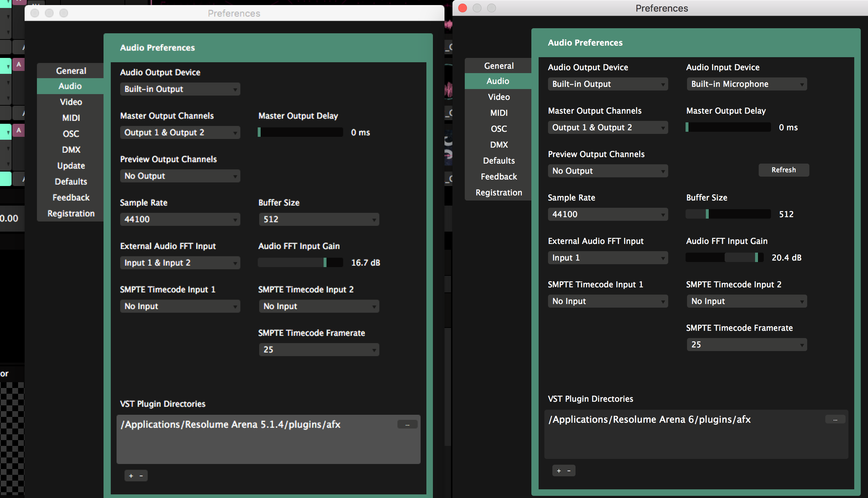Image resolution: width=868 pixels, height=498 pixels.
Task: Click the ellipsis button beside the Arena 6 plugins path
Action: pyautogui.click(x=835, y=419)
